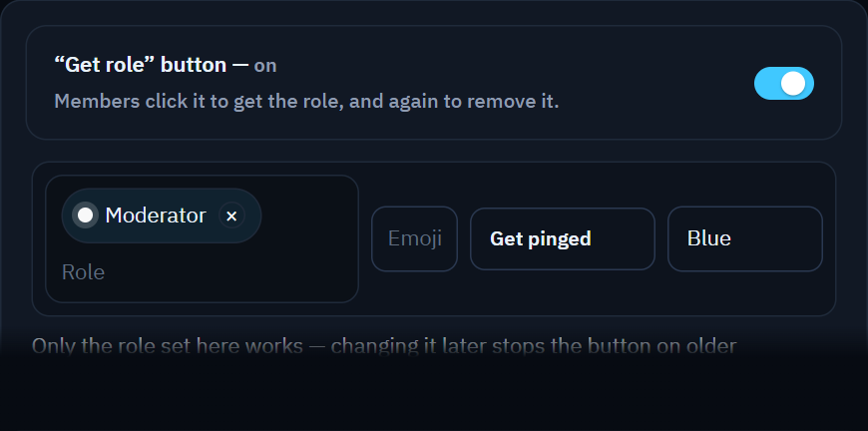Open the Blue button color dropdown

point(745,239)
